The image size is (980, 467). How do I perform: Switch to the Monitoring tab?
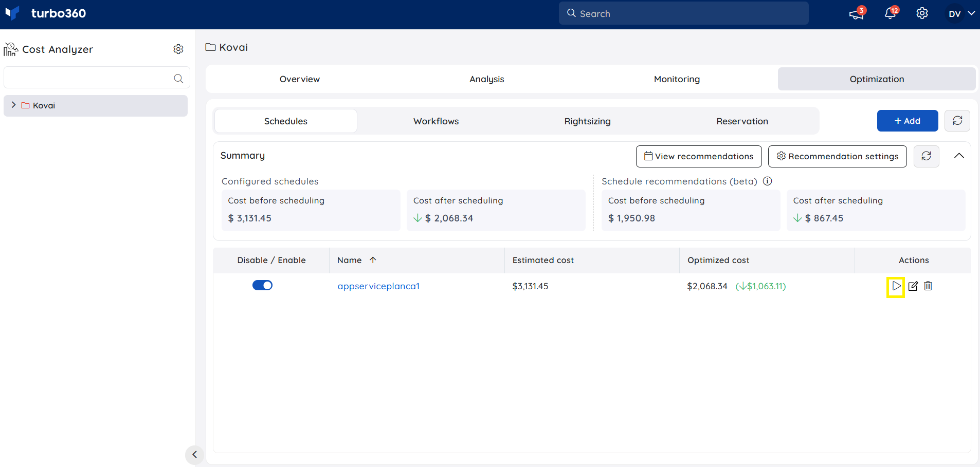click(677, 79)
